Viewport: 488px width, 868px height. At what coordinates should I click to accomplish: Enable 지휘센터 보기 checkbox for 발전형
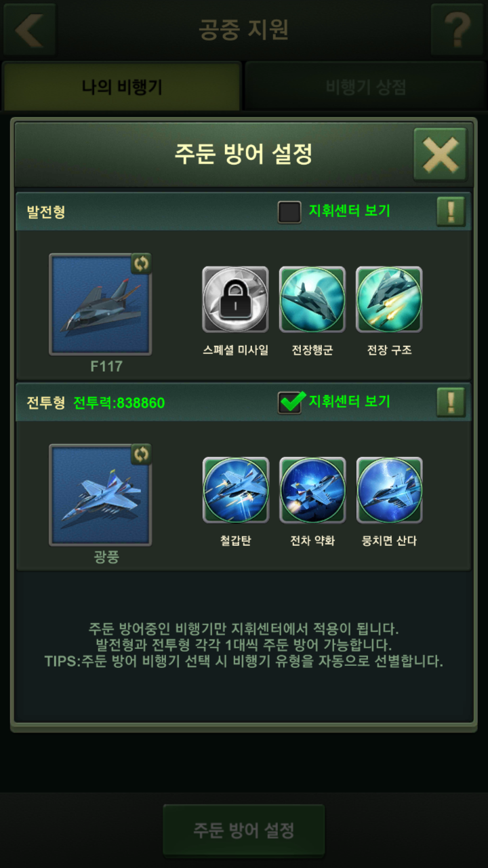(x=289, y=212)
